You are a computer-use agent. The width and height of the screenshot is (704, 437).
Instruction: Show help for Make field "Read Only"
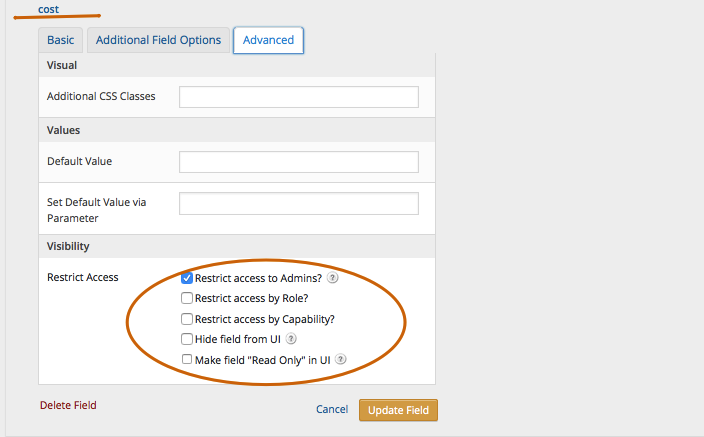click(x=341, y=359)
